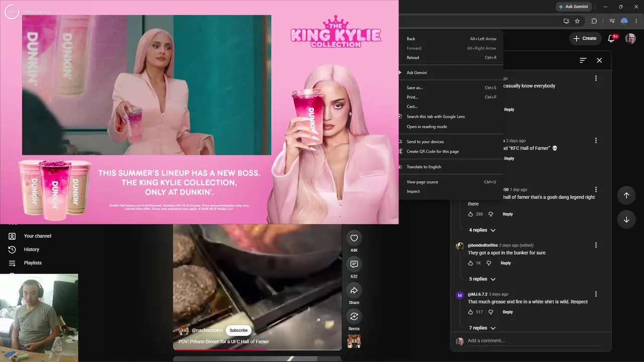This screenshot has height=362, width=644.
Task: Tap the Remix icon on the Short
Action: point(354,317)
